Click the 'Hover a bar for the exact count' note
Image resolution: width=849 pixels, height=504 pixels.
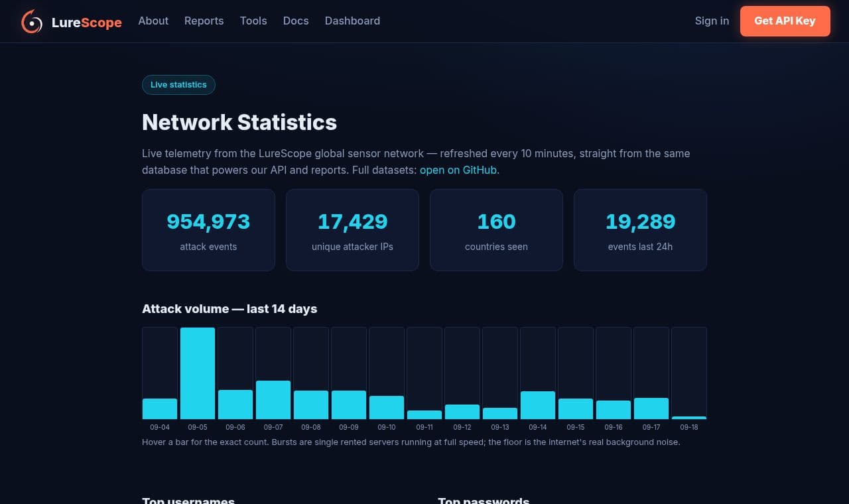[x=411, y=442]
